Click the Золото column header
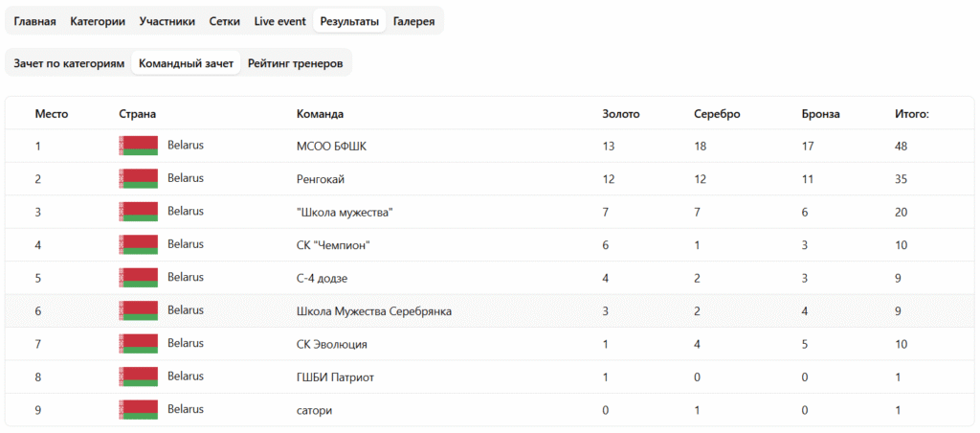 [x=621, y=114]
